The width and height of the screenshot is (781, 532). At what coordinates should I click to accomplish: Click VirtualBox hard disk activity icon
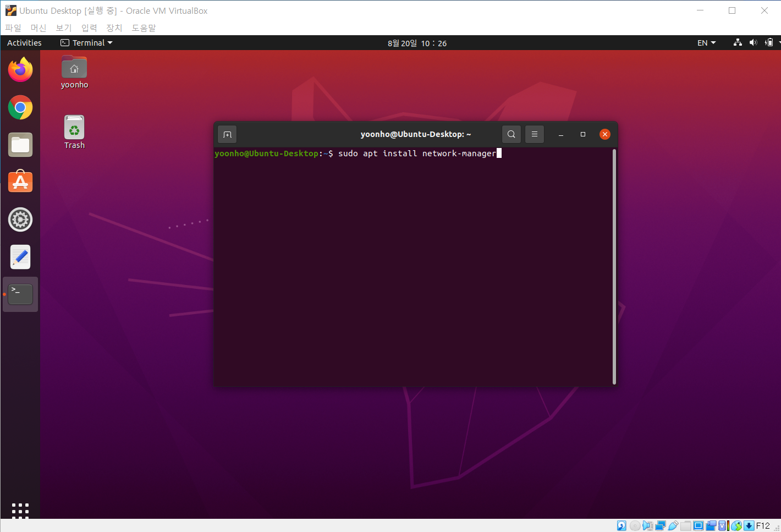621,525
